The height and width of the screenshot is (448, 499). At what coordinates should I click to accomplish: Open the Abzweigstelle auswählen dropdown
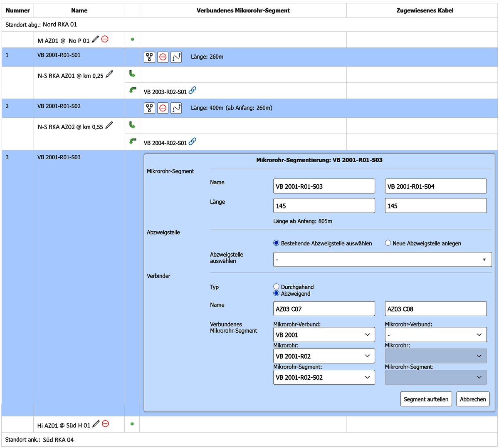[382, 259]
